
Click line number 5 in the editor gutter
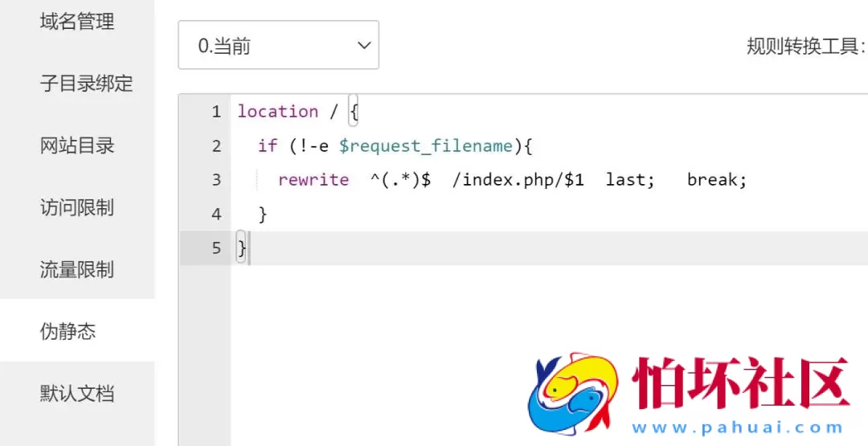click(x=215, y=248)
